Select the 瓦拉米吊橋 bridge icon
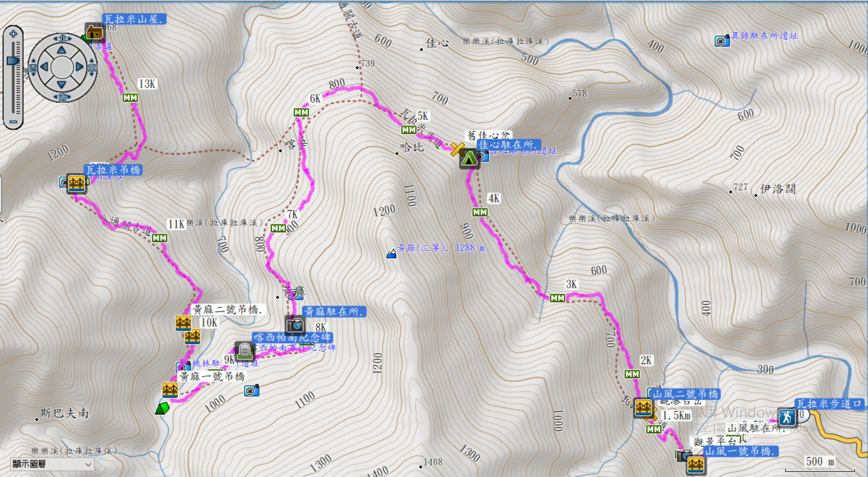This screenshot has height=477, width=868. pyautogui.click(x=76, y=183)
